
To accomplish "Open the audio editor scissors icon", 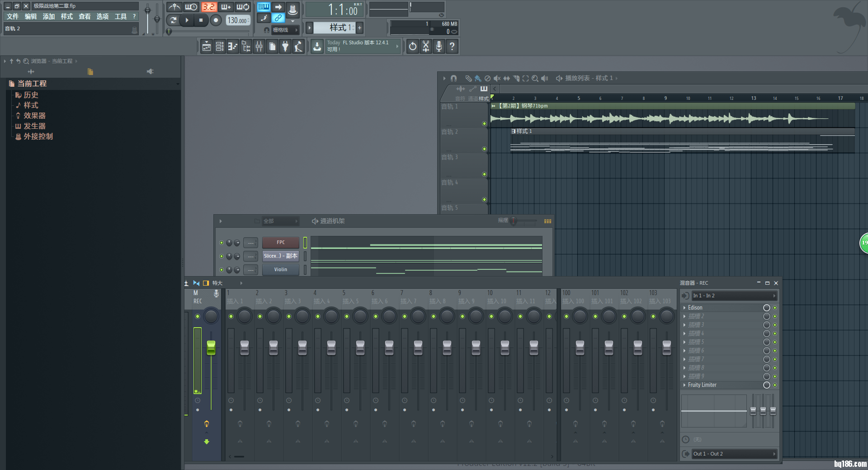I will click(x=425, y=47).
